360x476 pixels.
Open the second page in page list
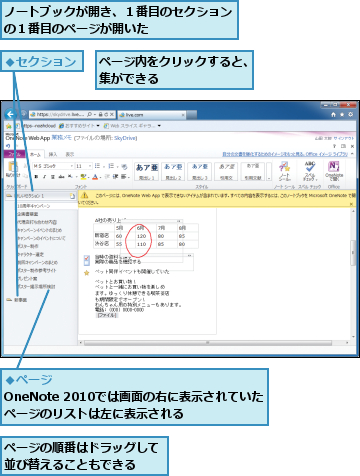[28, 214]
